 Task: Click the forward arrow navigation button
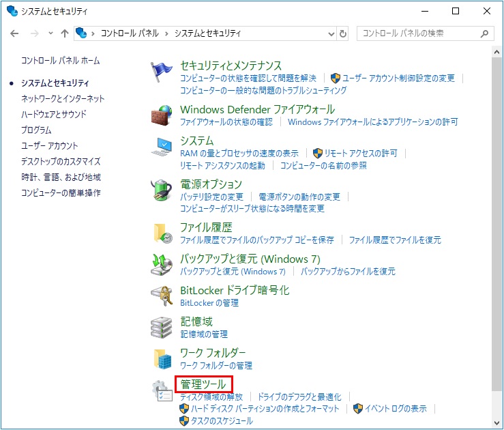(34, 33)
